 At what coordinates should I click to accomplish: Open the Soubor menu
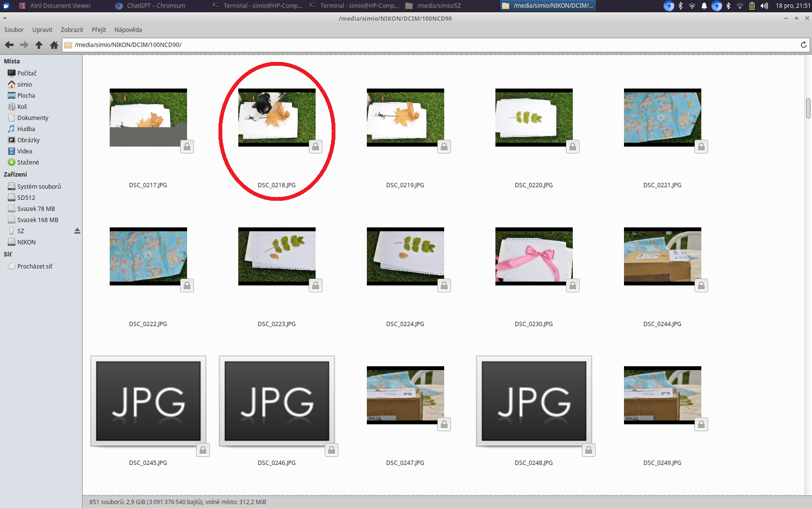click(x=14, y=30)
